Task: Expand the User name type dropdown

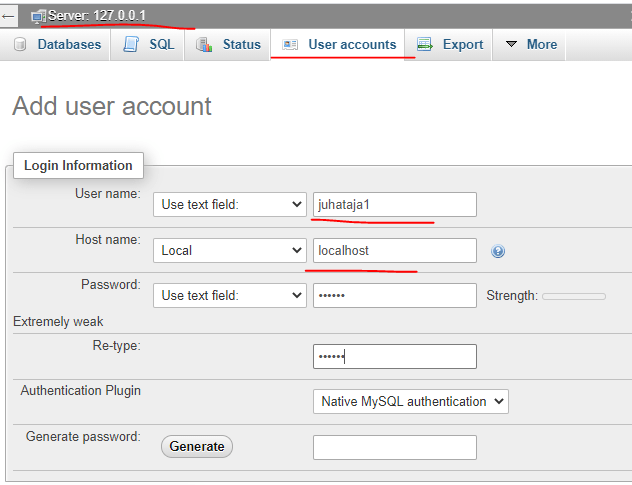Action: click(230, 204)
